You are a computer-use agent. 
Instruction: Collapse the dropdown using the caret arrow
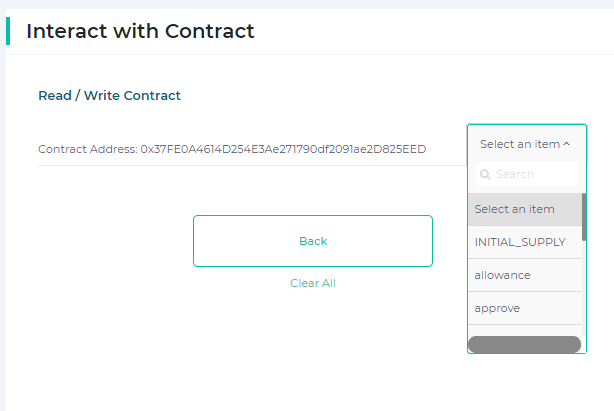point(566,144)
